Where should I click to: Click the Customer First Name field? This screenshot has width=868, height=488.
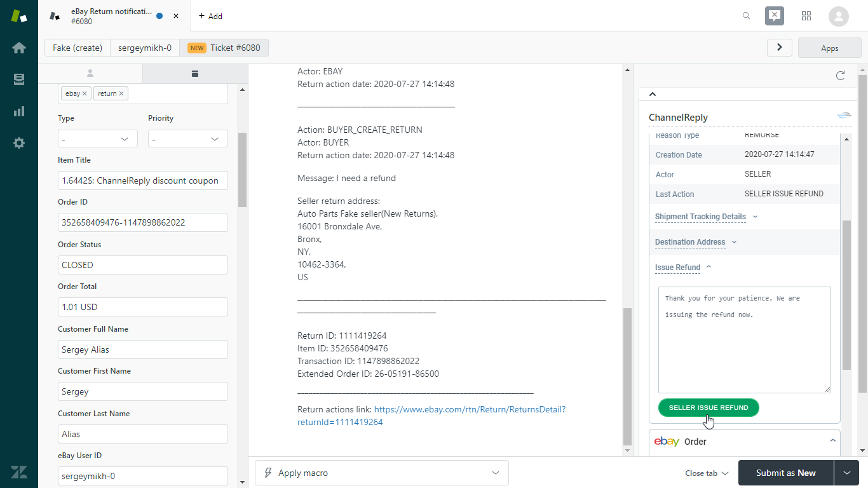click(x=143, y=391)
